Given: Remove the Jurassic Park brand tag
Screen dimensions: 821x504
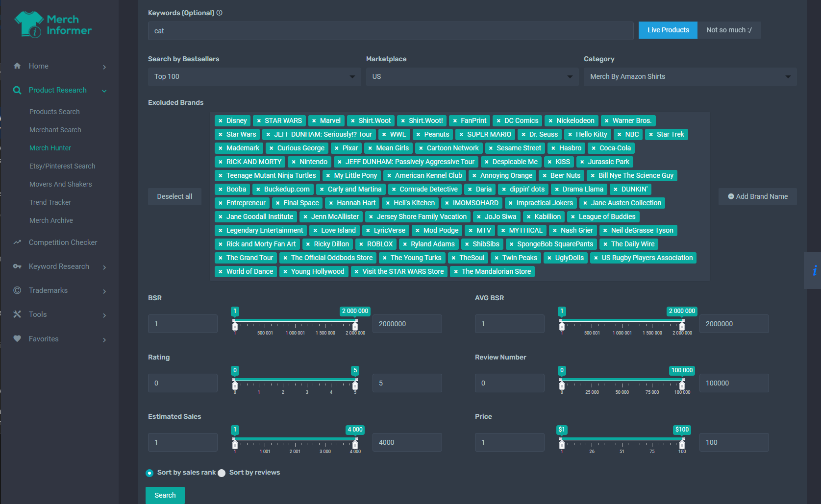Looking at the screenshot, I should coord(582,162).
